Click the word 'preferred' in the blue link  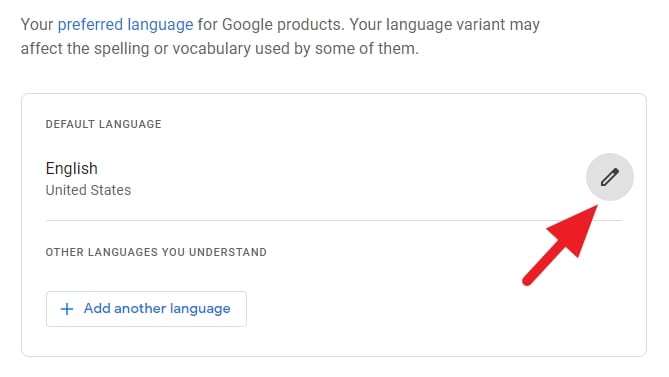coord(90,24)
